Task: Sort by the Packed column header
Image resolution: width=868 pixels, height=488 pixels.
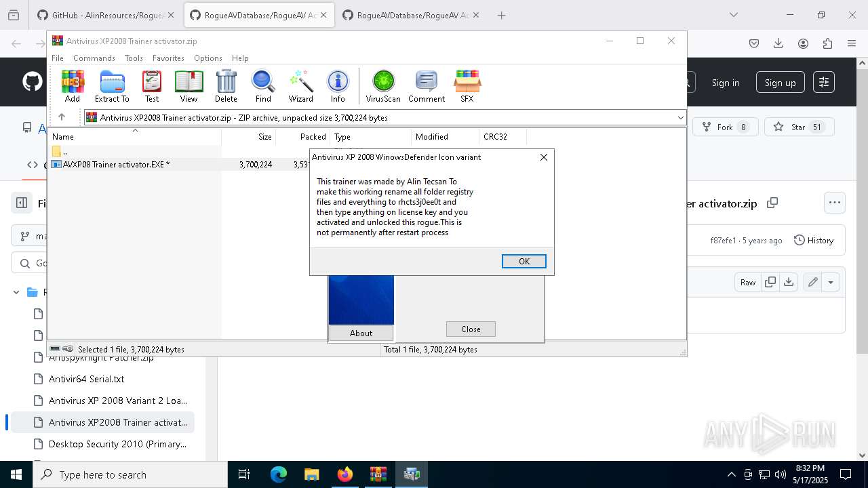Action: coord(303,137)
